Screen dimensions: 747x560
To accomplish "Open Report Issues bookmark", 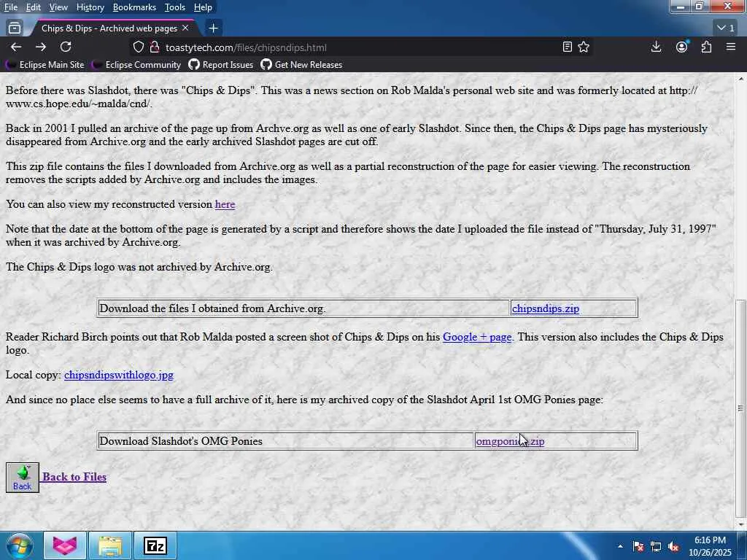I will [220, 65].
